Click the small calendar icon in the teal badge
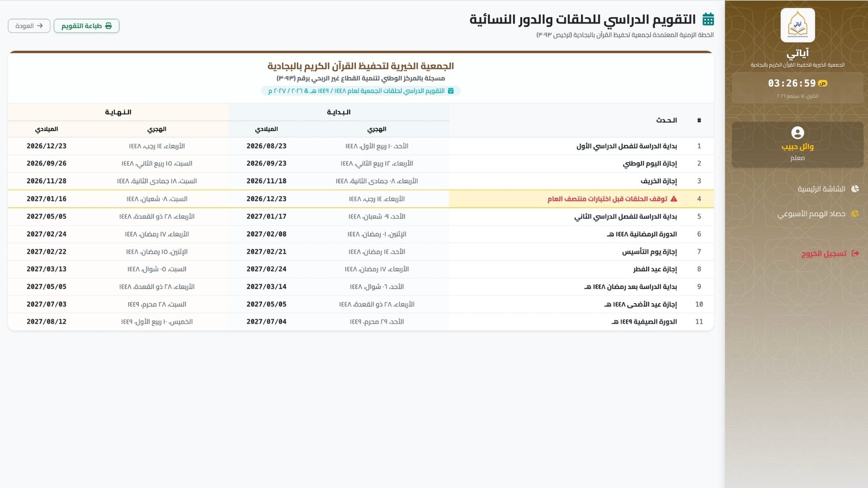The height and width of the screenshot is (488, 868). 451,91
